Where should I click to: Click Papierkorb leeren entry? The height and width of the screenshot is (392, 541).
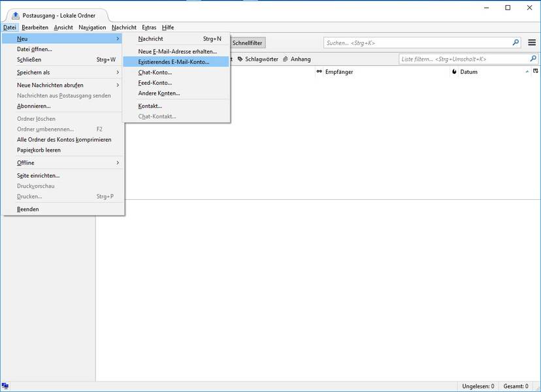tap(62, 150)
